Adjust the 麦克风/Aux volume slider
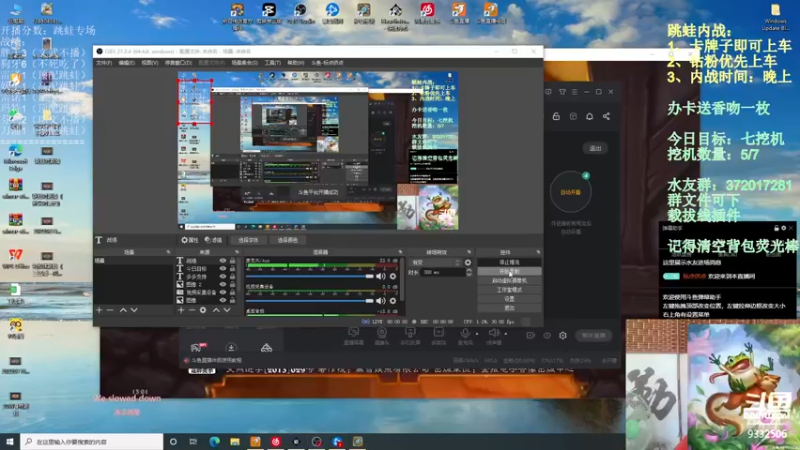This screenshot has height=450, width=800. (x=310, y=276)
